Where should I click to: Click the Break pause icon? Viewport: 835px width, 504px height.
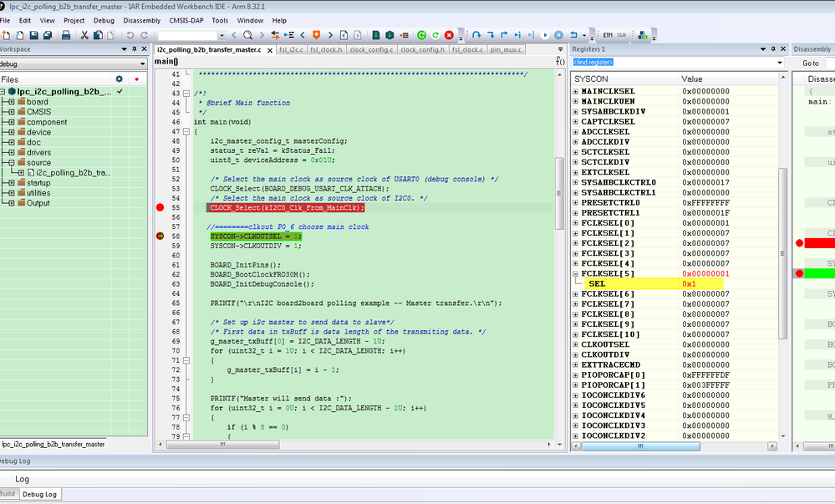[x=558, y=35]
